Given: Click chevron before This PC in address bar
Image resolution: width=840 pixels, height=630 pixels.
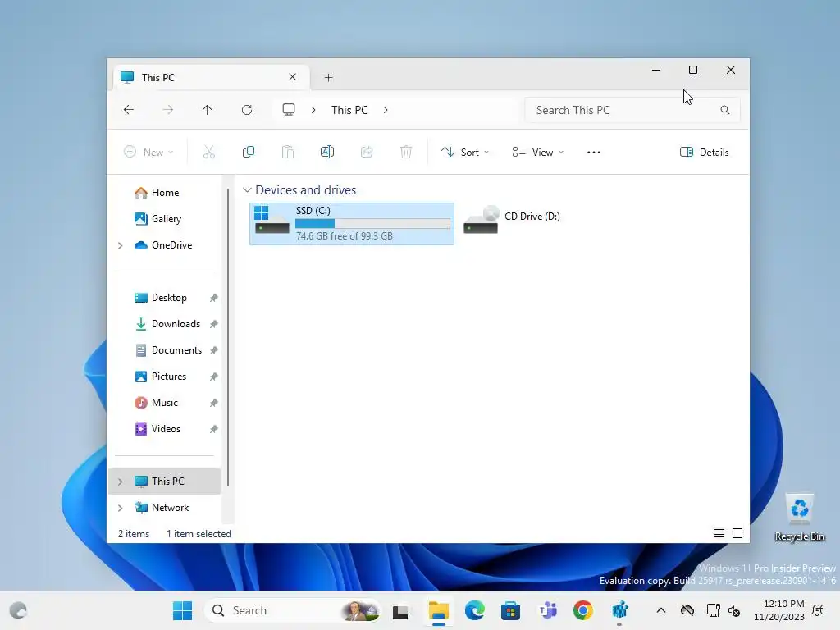Looking at the screenshot, I should pos(313,110).
